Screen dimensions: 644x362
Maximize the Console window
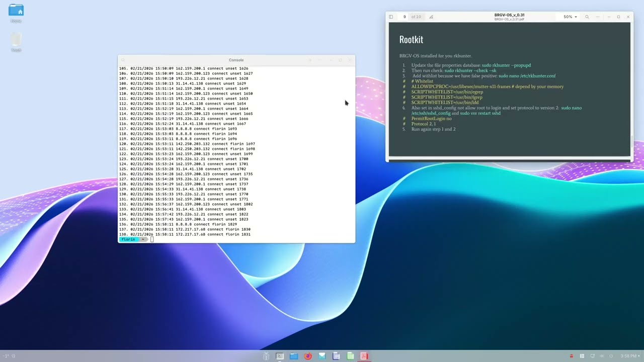[x=340, y=60]
